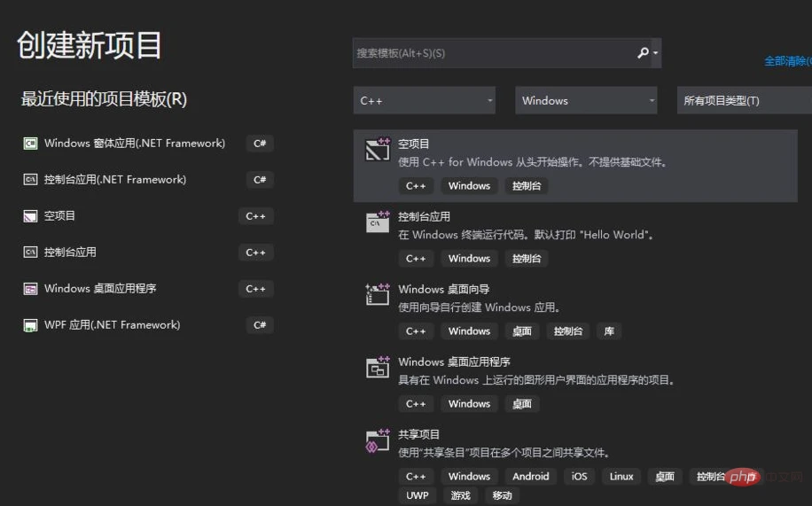Click the recent 空项目 icon
812x506 pixels.
click(30, 216)
